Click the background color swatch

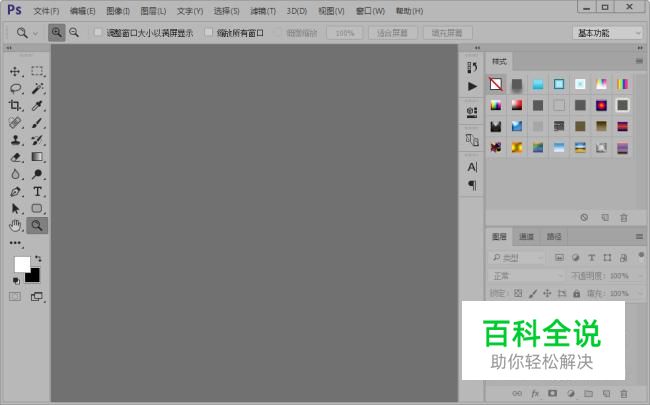pyautogui.click(x=34, y=277)
